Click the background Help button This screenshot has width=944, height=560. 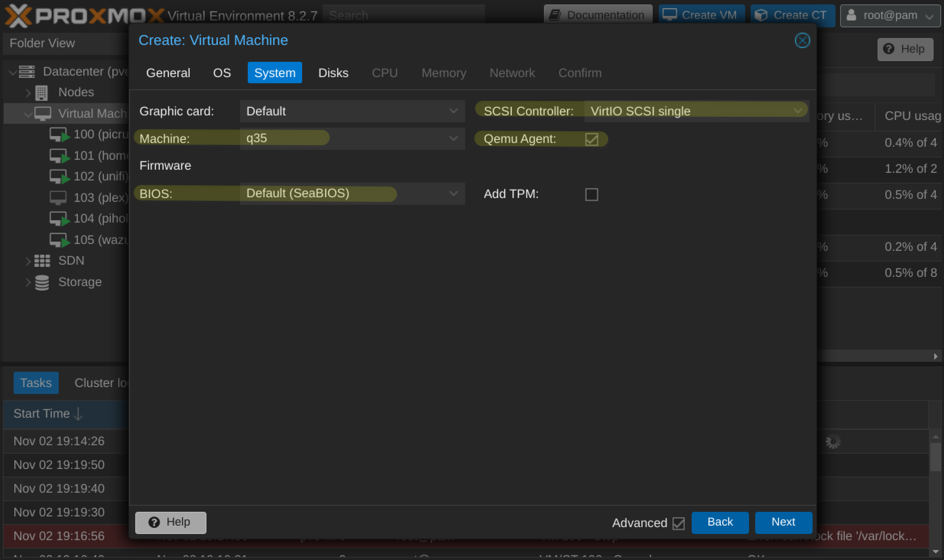tap(905, 49)
